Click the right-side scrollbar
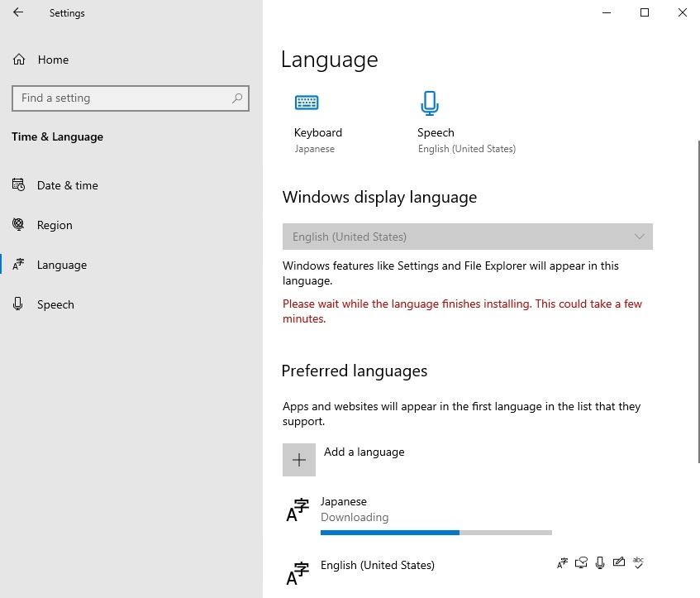700x598 pixels. point(696,248)
